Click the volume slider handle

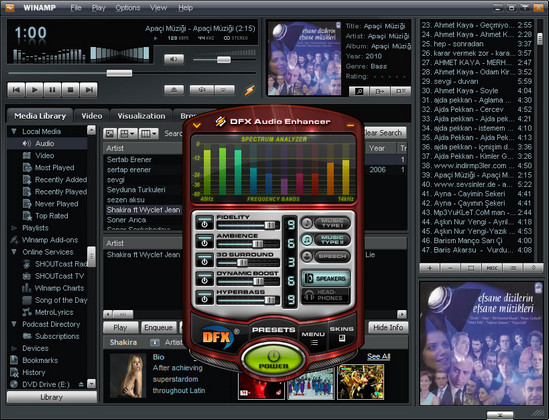[x=224, y=60]
